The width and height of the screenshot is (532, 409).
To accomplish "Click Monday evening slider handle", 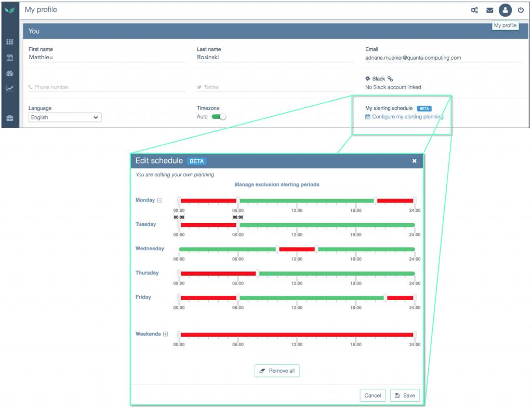I will pos(375,200).
